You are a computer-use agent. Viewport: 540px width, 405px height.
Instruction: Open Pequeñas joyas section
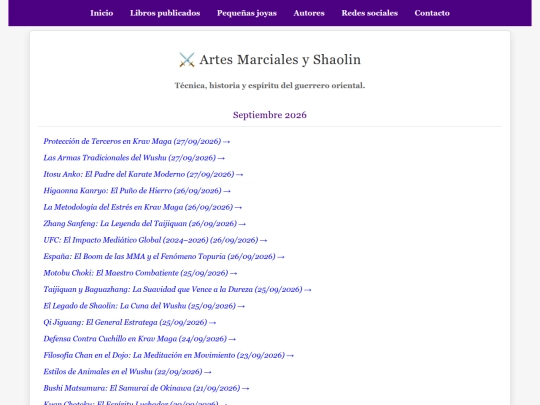pyautogui.click(x=247, y=13)
